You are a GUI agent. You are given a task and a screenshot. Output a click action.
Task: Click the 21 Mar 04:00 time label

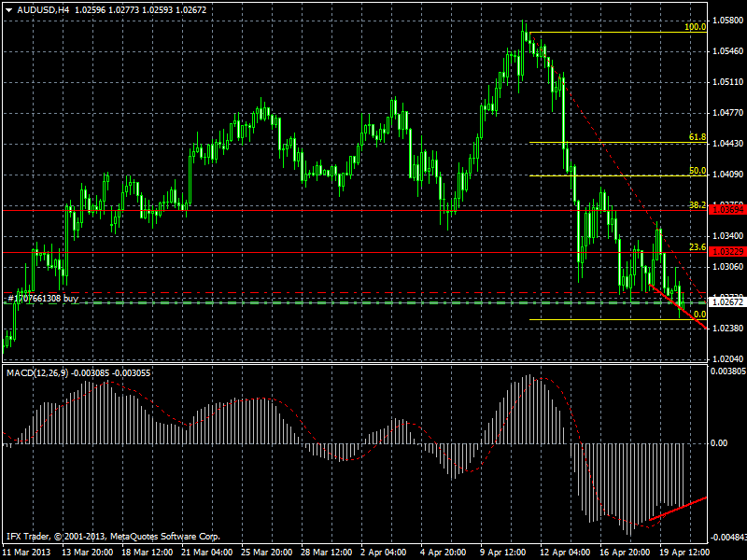pyautogui.click(x=207, y=553)
